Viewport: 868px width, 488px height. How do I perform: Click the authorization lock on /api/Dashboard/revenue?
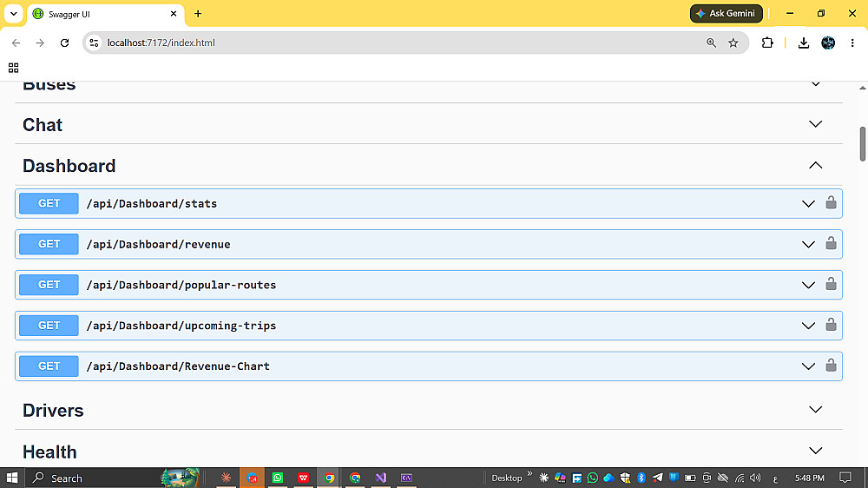click(831, 243)
